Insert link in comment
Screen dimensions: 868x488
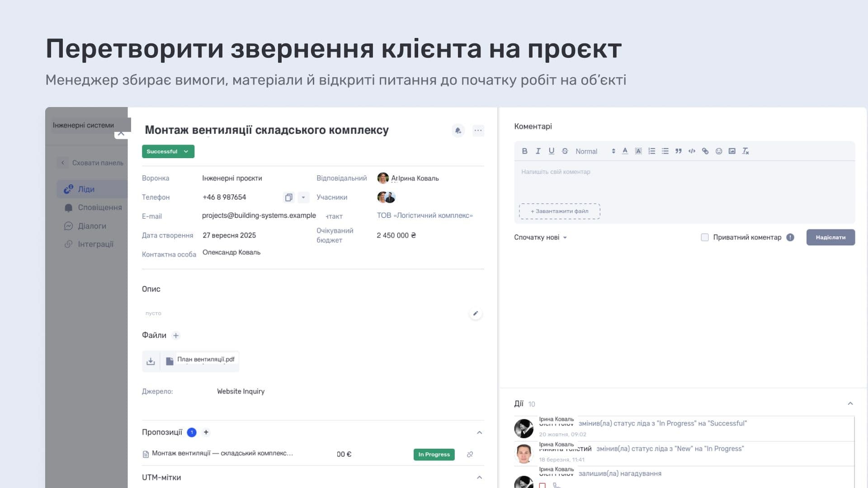click(x=705, y=151)
